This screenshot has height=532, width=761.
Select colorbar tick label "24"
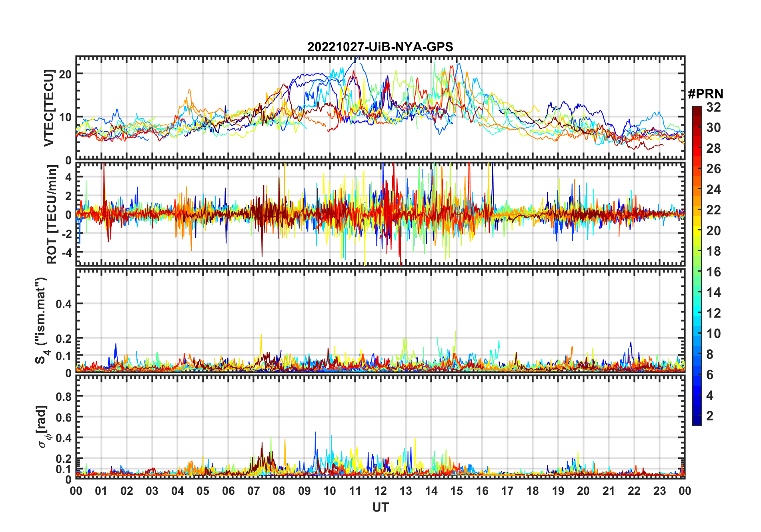click(713, 190)
